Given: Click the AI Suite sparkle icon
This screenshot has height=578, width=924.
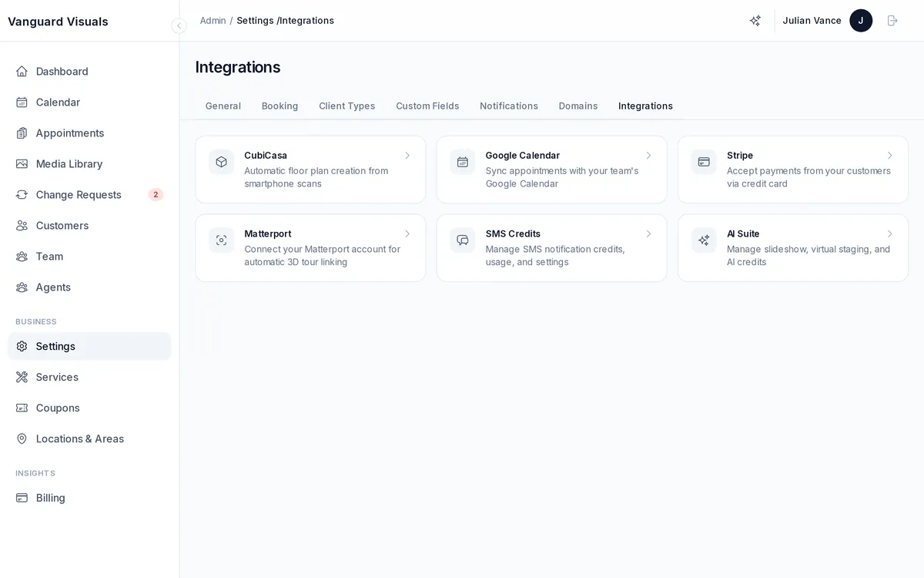Looking at the screenshot, I should pyautogui.click(x=703, y=240).
